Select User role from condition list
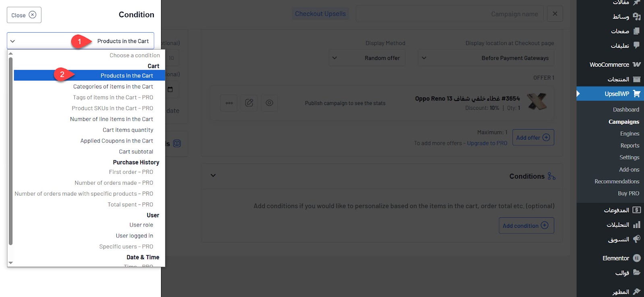The width and height of the screenshot is (644, 297). pyautogui.click(x=141, y=225)
